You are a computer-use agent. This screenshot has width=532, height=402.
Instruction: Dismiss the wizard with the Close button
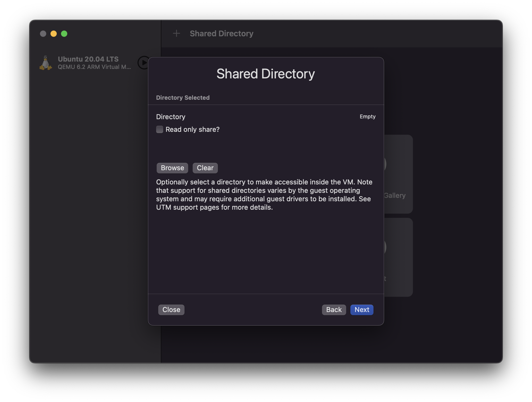pyautogui.click(x=171, y=310)
